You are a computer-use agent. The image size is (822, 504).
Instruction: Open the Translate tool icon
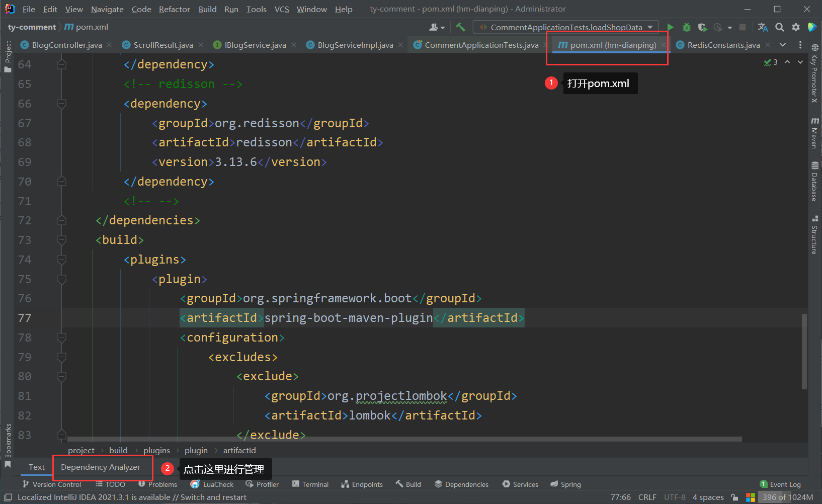tap(763, 27)
